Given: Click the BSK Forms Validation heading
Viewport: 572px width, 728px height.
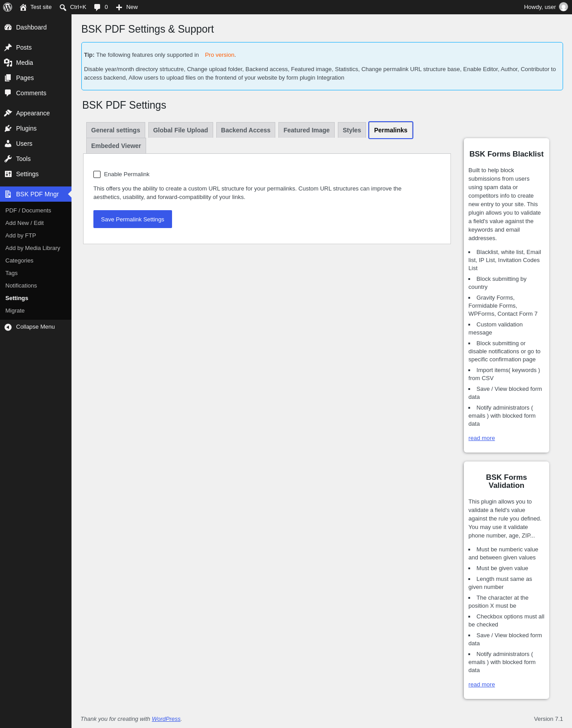Looking at the screenshot, I should click(x=506, y=482).
